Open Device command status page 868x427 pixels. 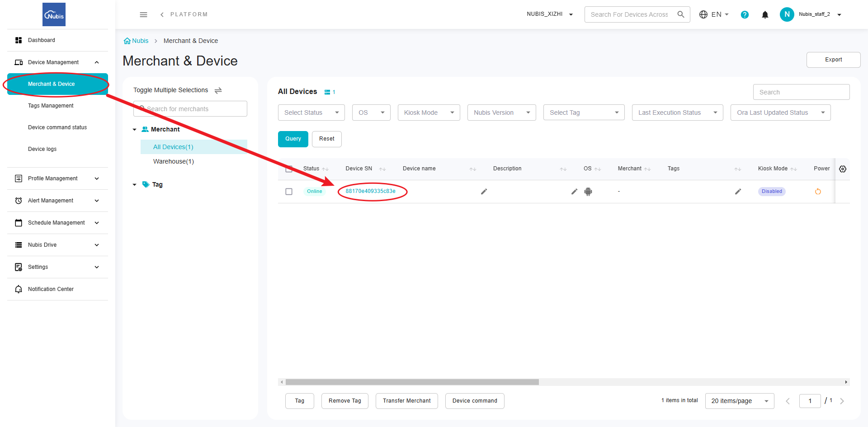(x=57, y=127)
